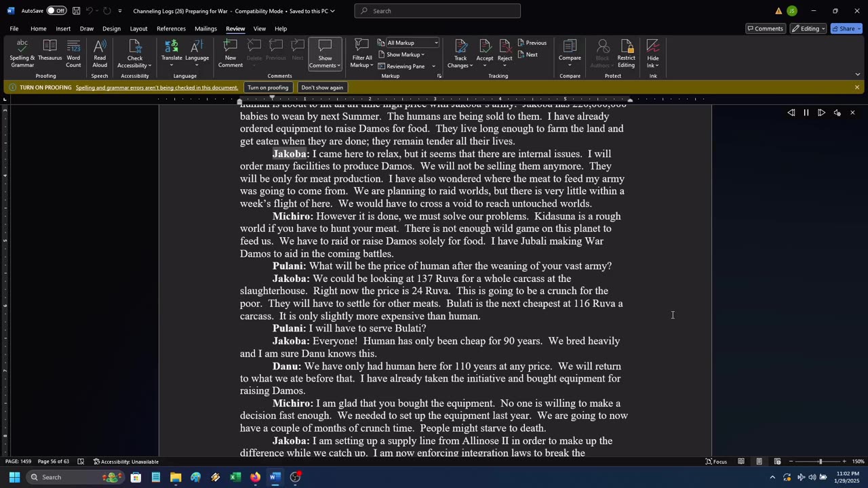Open the References tab
868x488 pixels.
[171, 28]
